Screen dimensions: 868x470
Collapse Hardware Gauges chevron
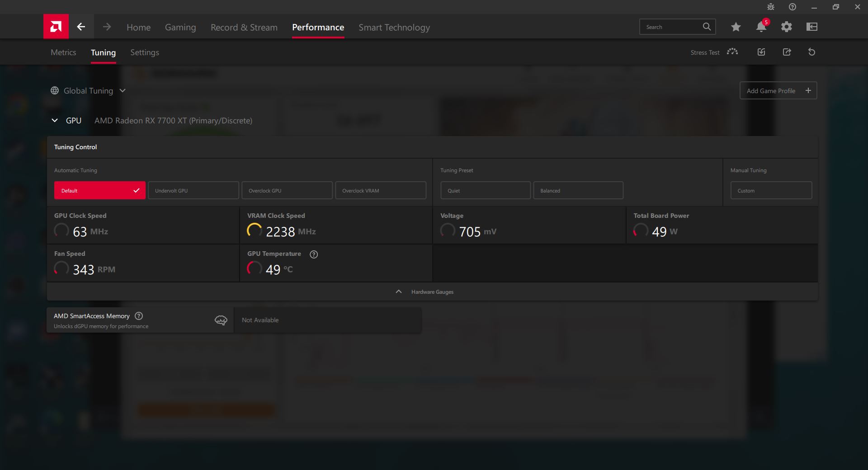coord(399,291)
